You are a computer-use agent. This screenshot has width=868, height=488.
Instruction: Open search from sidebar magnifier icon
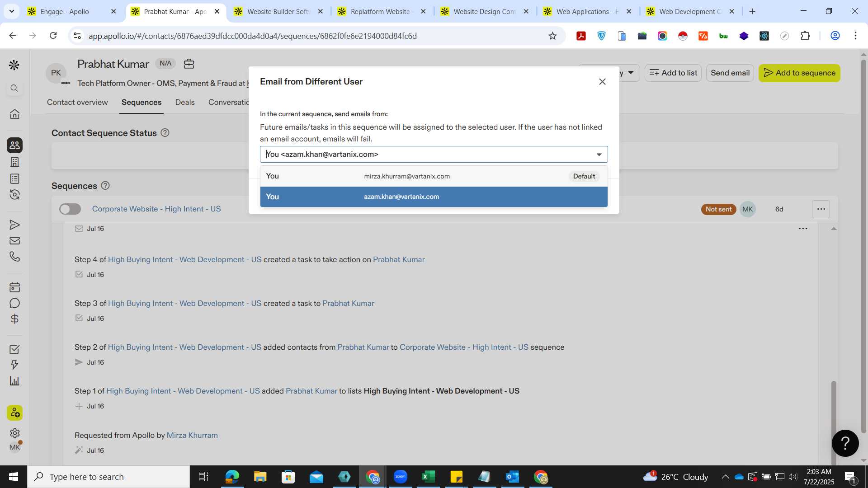click(14, 88)
